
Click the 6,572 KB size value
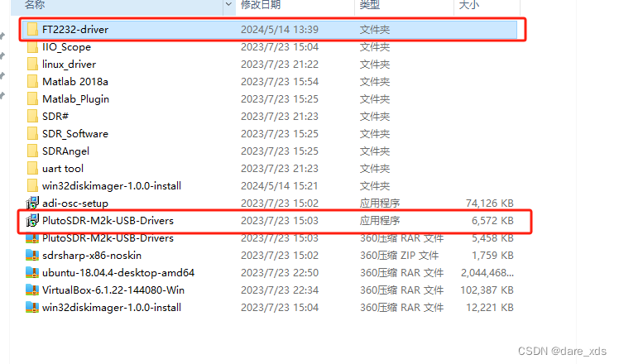(x=492, y=221)
